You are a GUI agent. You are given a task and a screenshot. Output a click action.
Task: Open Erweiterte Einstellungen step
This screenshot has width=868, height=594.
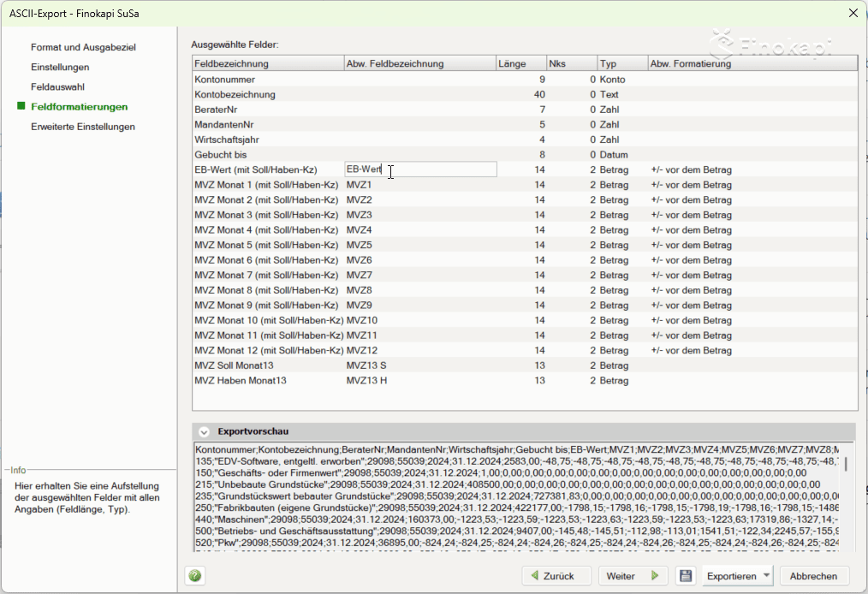83,127
